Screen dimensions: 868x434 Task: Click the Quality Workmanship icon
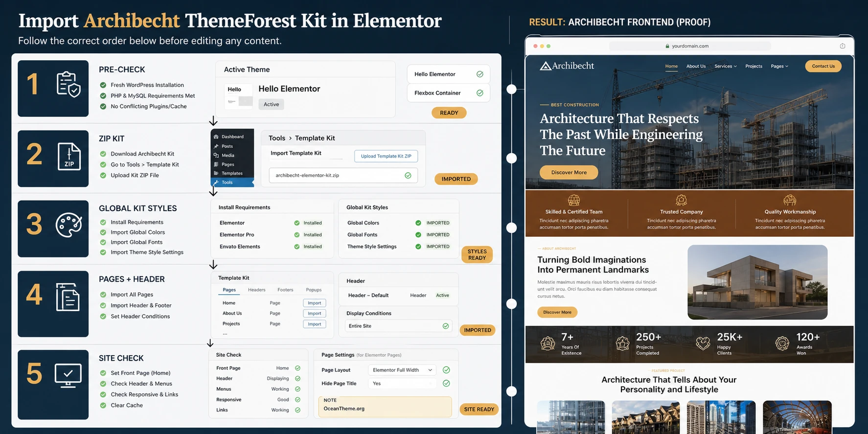click(x=790, y=200)
